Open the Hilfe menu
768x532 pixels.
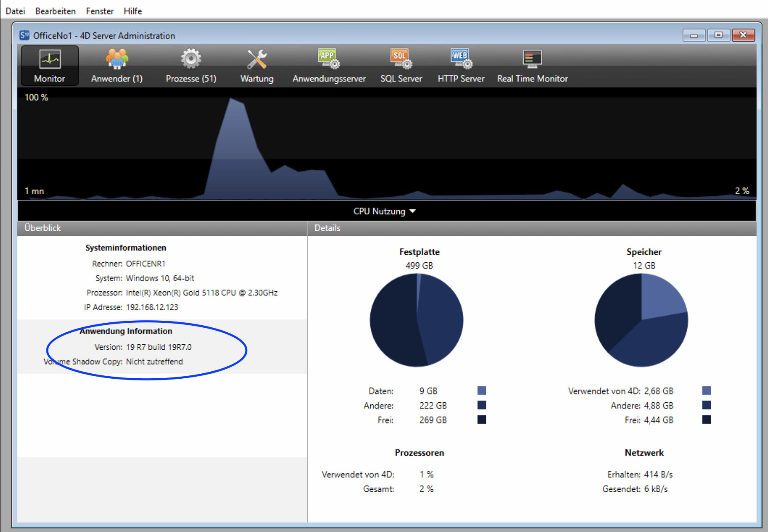(133, 11)
